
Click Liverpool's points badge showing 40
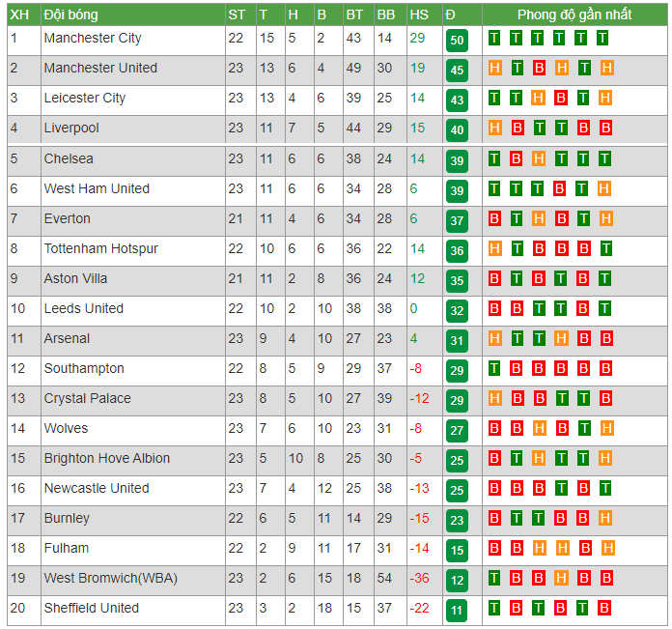point(457,129)
